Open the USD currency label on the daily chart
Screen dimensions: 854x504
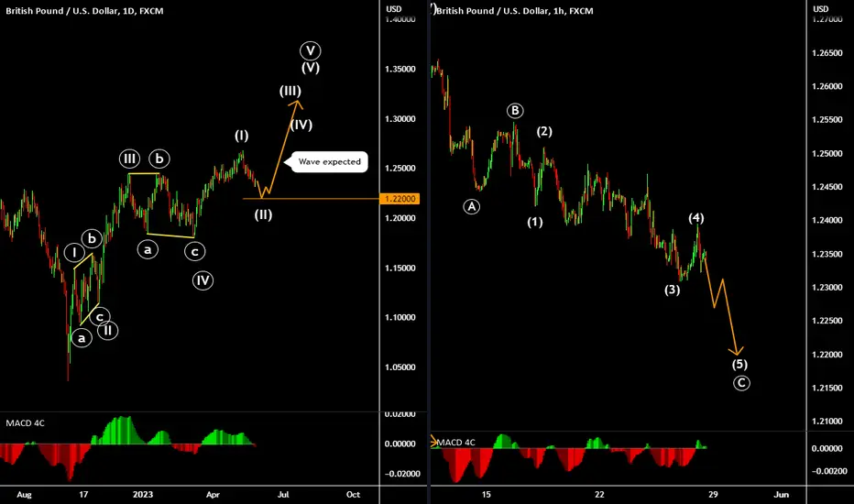click(394, 9)
